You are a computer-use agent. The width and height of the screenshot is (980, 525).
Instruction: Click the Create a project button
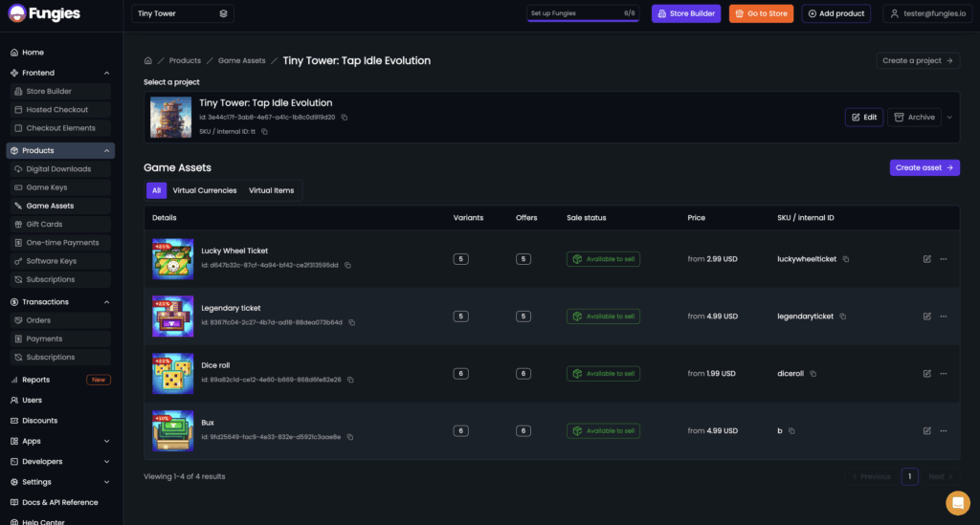click(x=918, y=60)
